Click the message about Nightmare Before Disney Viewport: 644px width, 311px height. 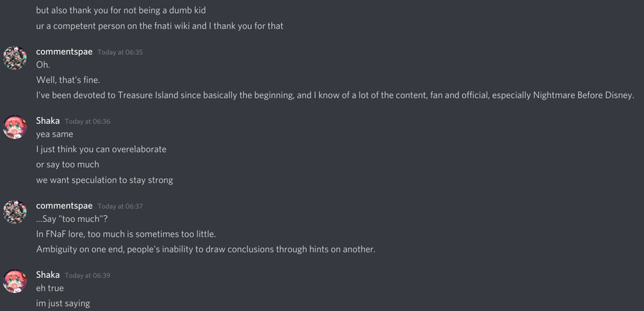[335, 95]
